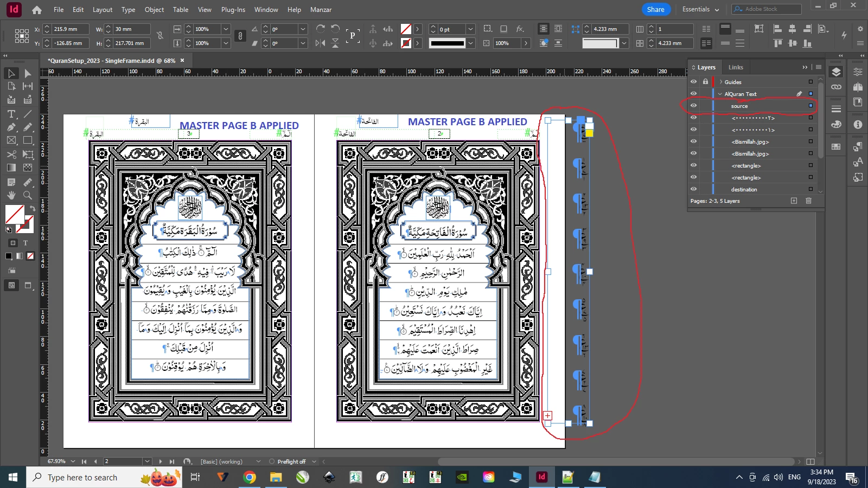Image resolution: width=868 pixels, height=488 pixels.
Task: Select the Pencil tool
Action: (28, 127)
